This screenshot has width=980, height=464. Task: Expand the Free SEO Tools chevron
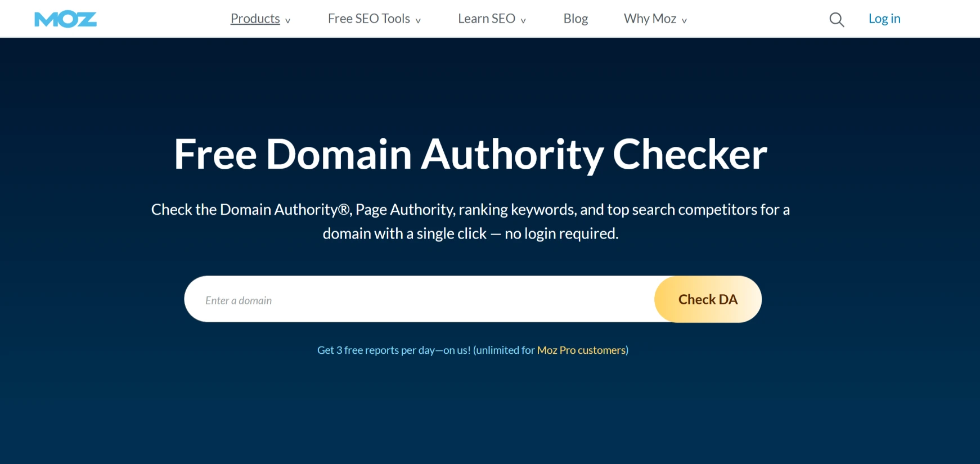(418, 21)
